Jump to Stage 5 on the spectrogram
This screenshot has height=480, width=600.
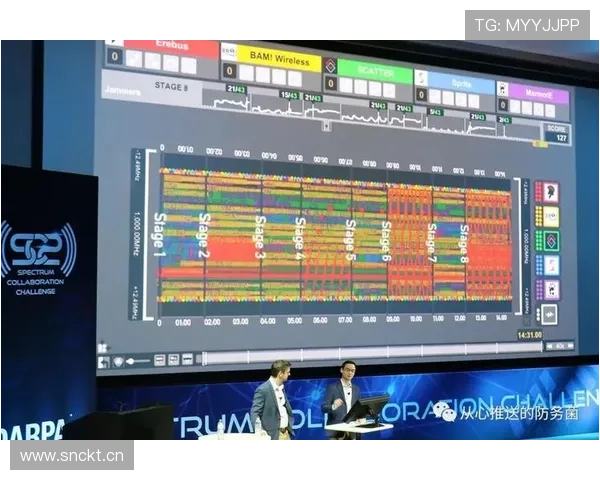[x=350, y=240]
